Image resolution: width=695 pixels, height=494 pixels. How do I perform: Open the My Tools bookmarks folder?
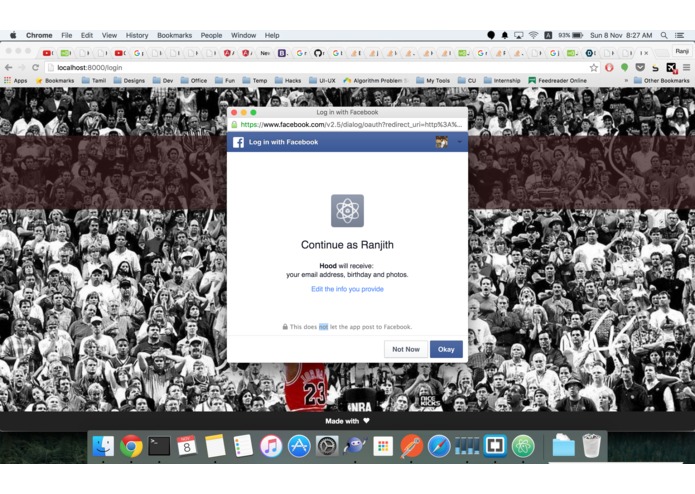(433, 80)
